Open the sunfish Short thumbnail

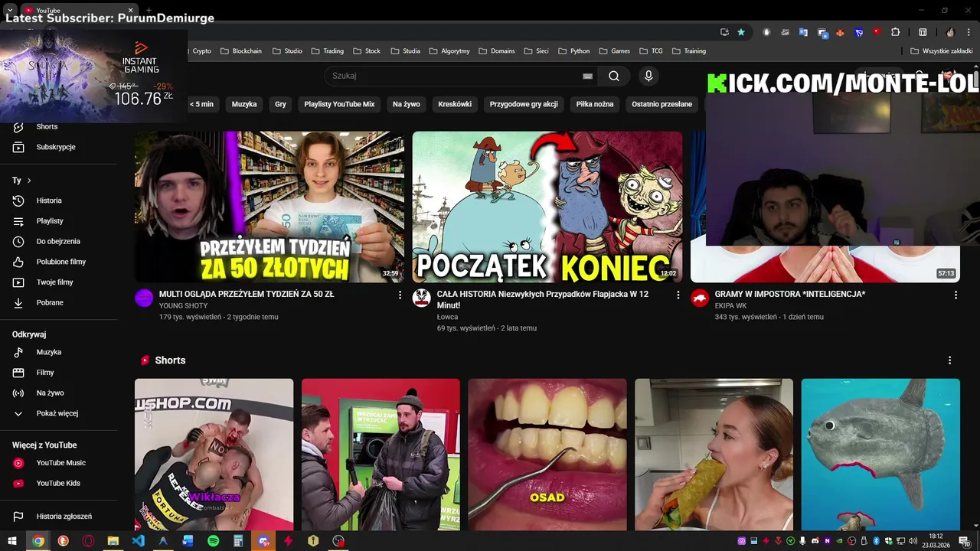tap(880, 455)
